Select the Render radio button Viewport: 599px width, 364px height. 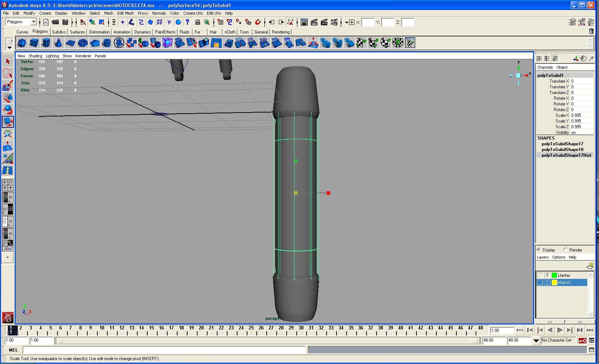(x=565, y=250)
